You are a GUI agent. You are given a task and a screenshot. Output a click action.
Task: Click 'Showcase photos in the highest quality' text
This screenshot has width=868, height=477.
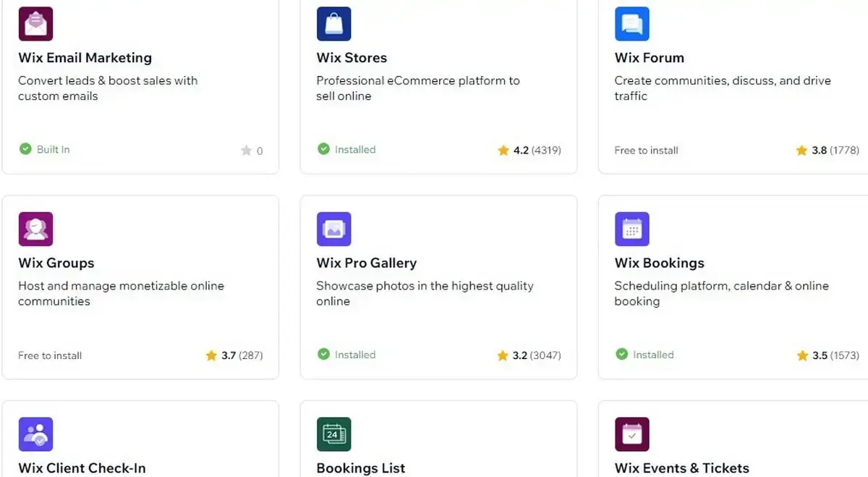(x=425, y=293)
